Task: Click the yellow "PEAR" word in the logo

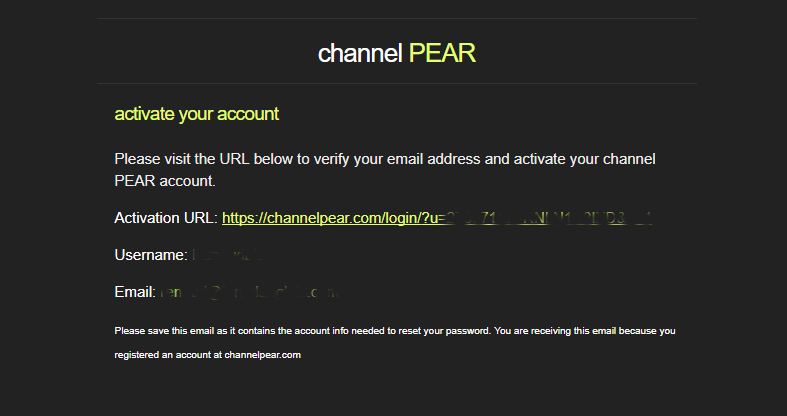Action: click(x=442, y=53)
